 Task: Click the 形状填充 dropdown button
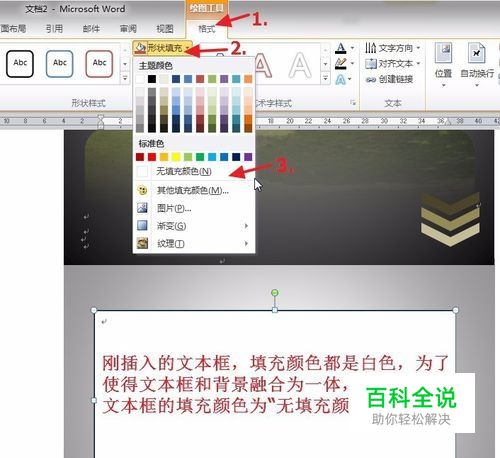pos(163,48)
